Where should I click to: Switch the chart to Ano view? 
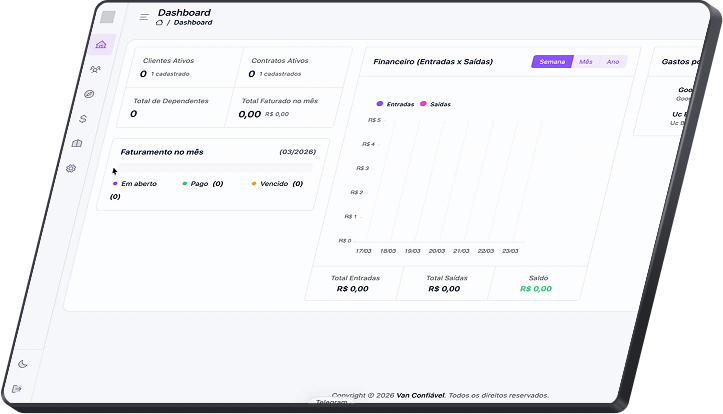[x=613, y=62]
